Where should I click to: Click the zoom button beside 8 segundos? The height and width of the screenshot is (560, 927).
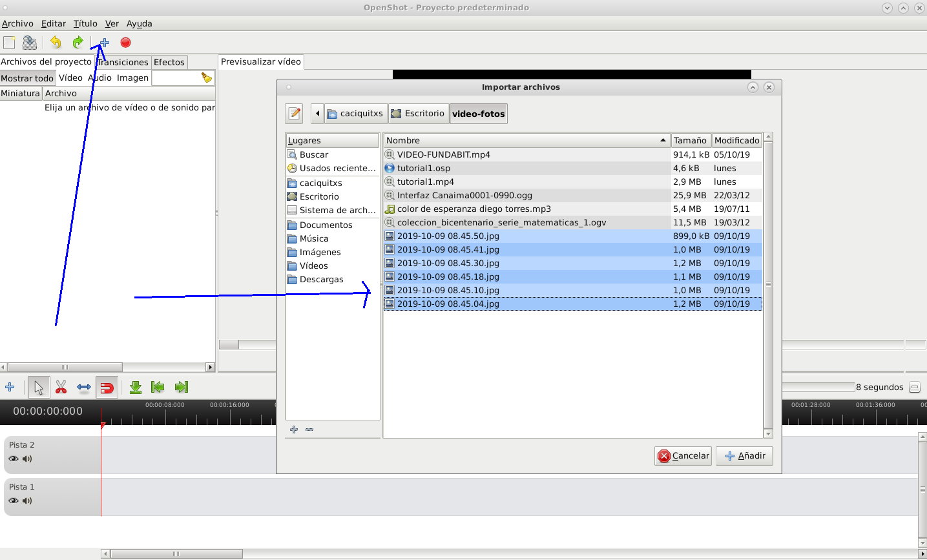tap(915, 388)
